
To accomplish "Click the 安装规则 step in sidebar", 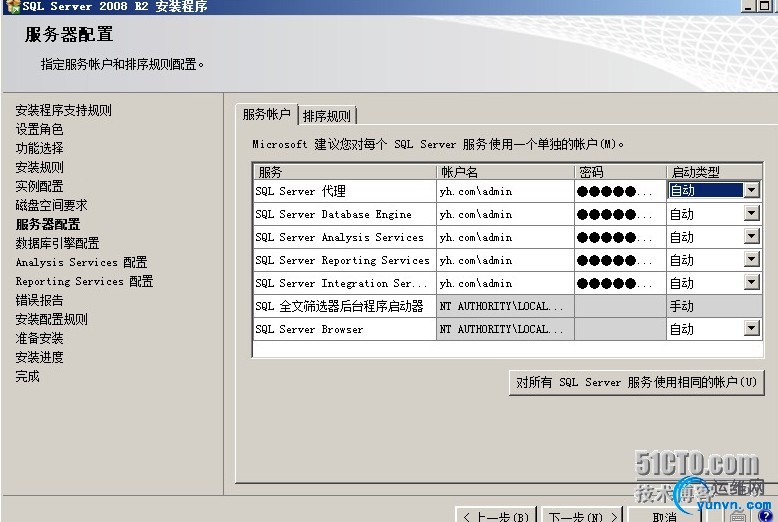I will tap(39, 167).
